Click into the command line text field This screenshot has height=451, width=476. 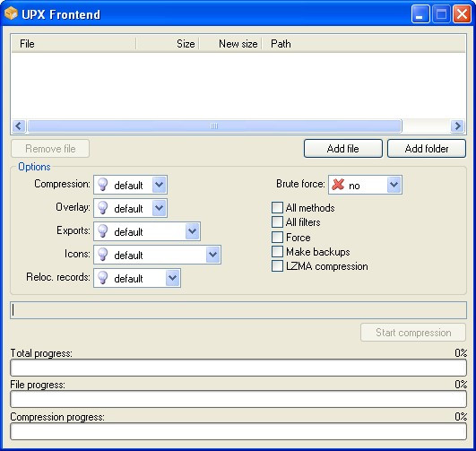(238, 310)
